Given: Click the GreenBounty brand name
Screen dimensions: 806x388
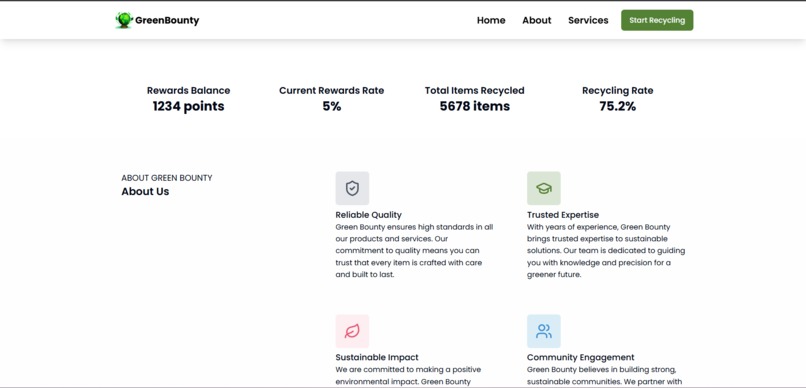Looking at the screenshot, I should coord(167,21).
